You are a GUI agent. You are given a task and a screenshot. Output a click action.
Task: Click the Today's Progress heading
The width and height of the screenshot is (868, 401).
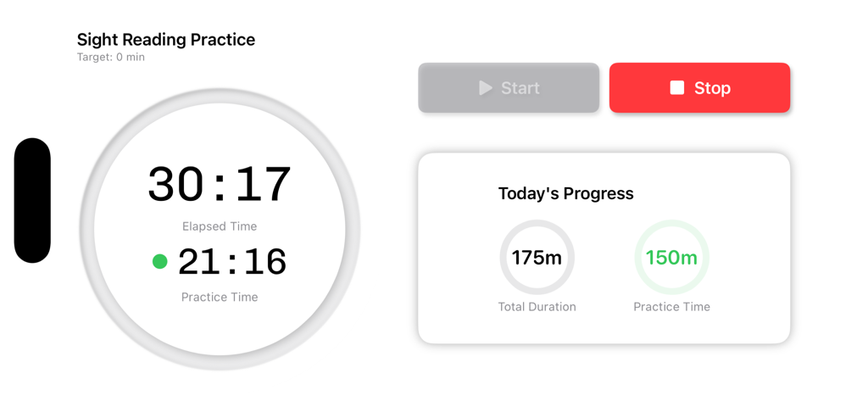tap(565, 193)
